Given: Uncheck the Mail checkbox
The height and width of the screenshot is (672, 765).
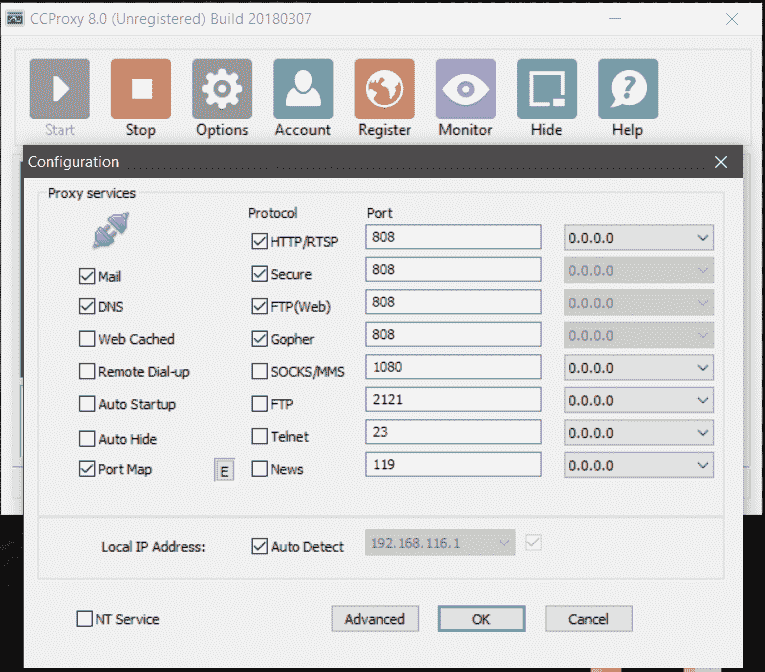Looking at the screenshot, I should pyautogui.click(x=87, y=276).
